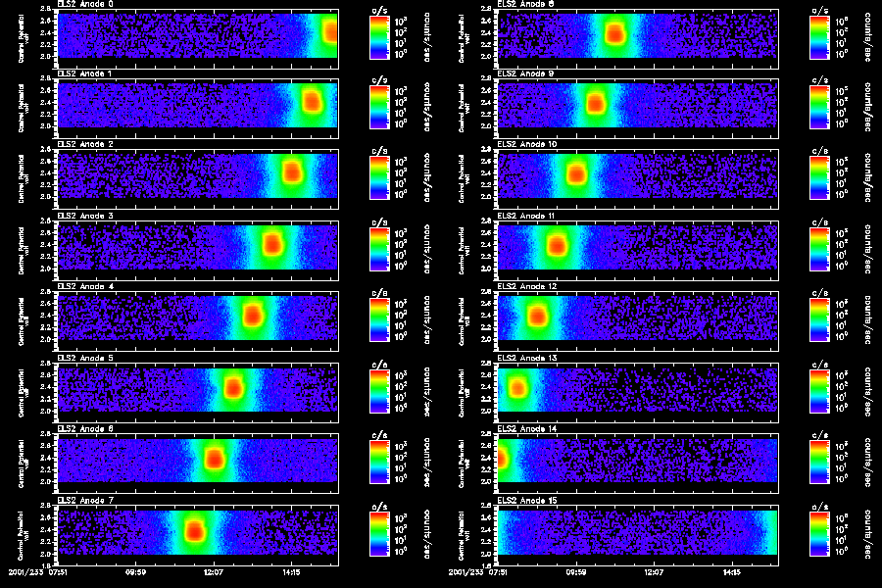This screenshot has width=882, height=588.
Task: Select the color bar beside Anode 9 plot
Action: (819, 108)
